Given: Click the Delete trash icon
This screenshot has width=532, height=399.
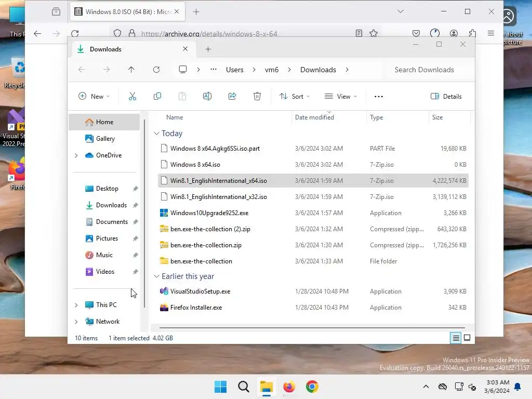Looking at the screenshot, I should coord(257,96).
